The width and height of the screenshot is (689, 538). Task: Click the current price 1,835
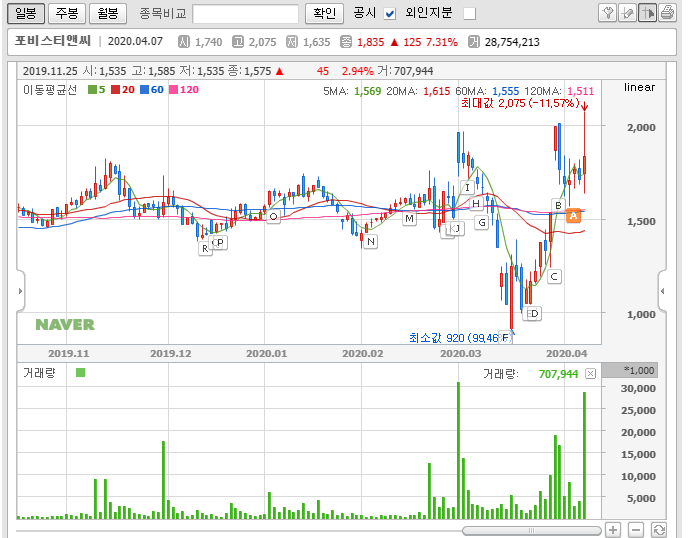click(x=370, y=42)
